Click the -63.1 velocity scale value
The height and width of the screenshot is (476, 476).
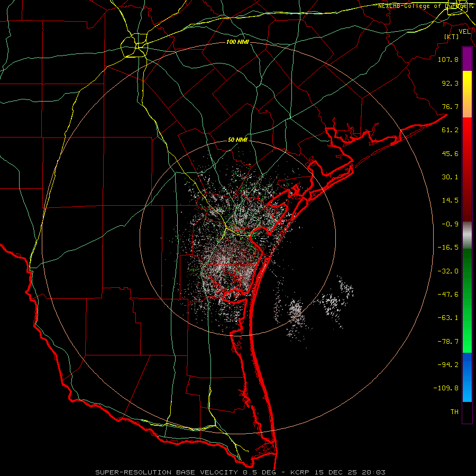(448, 318)
